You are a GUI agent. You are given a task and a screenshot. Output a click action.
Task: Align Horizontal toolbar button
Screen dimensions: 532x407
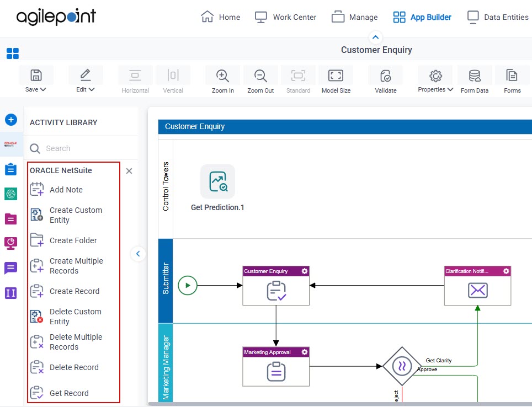click(x=135, y=80)
